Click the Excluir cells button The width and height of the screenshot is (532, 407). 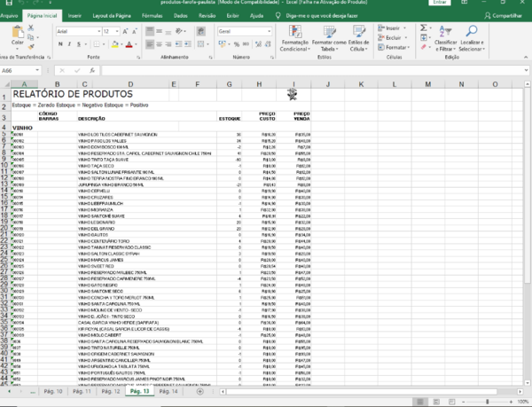[393, 37]
